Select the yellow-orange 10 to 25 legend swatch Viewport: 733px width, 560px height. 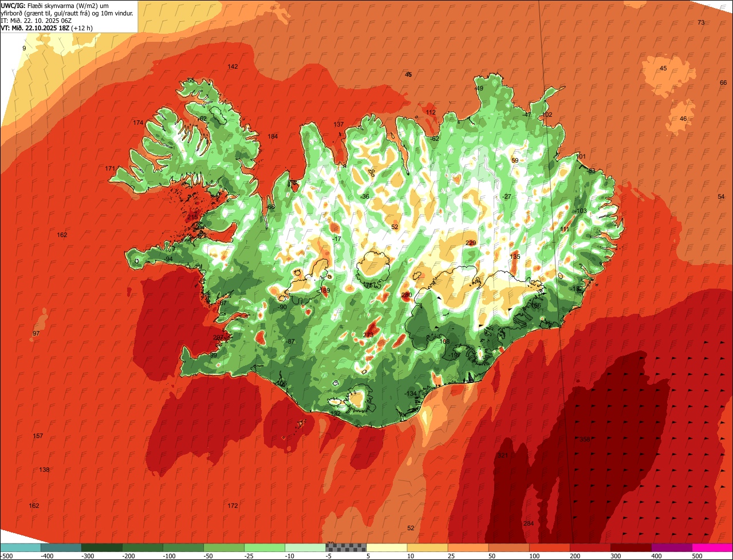click(427, 547)
